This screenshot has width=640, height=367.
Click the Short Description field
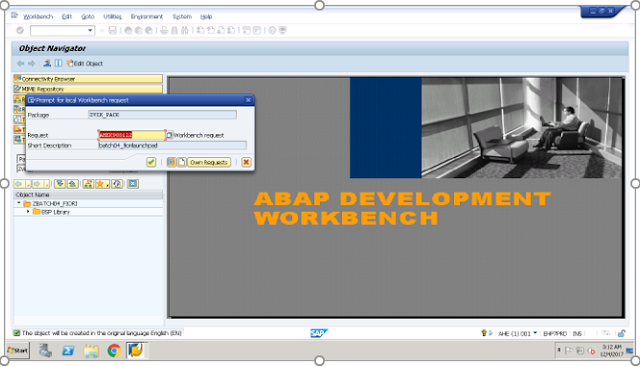[x=172, y=145]
